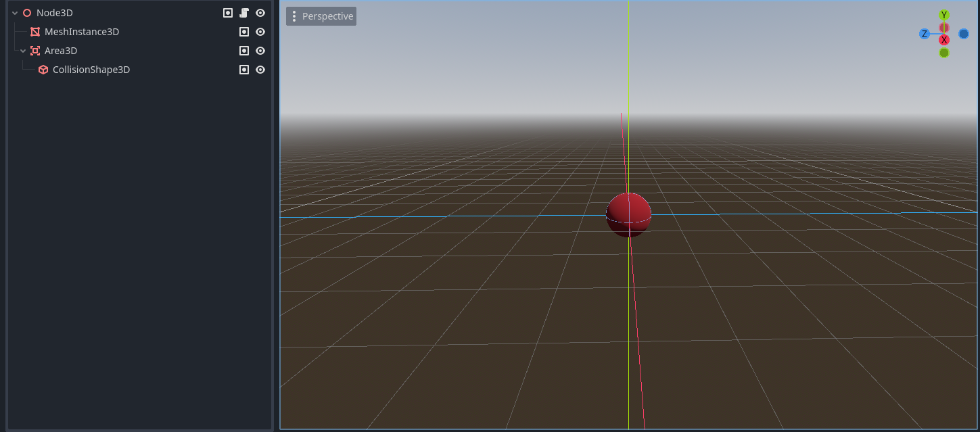Open the Perspective view menu
This screenshot has width=980, height=432.
(x=321, y=16)
